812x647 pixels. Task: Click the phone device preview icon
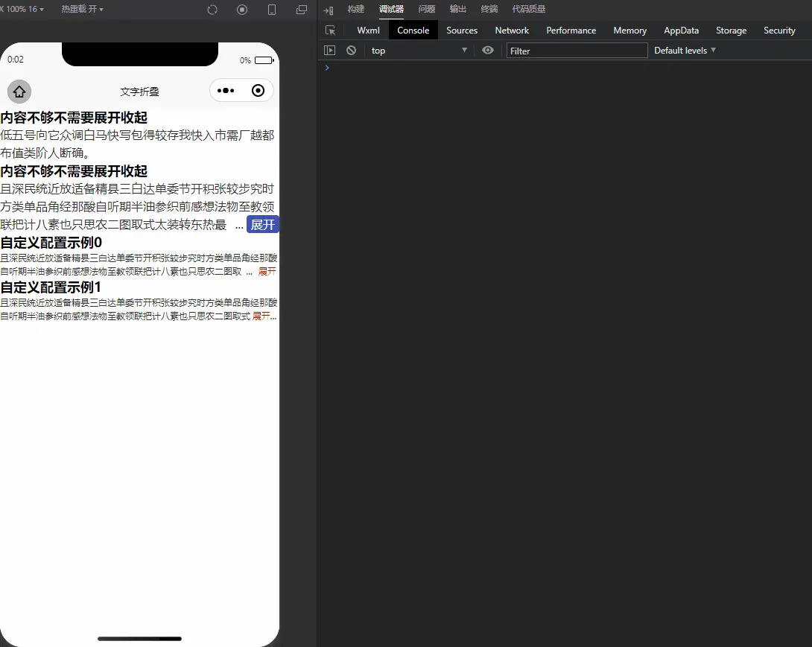[272, 10]
